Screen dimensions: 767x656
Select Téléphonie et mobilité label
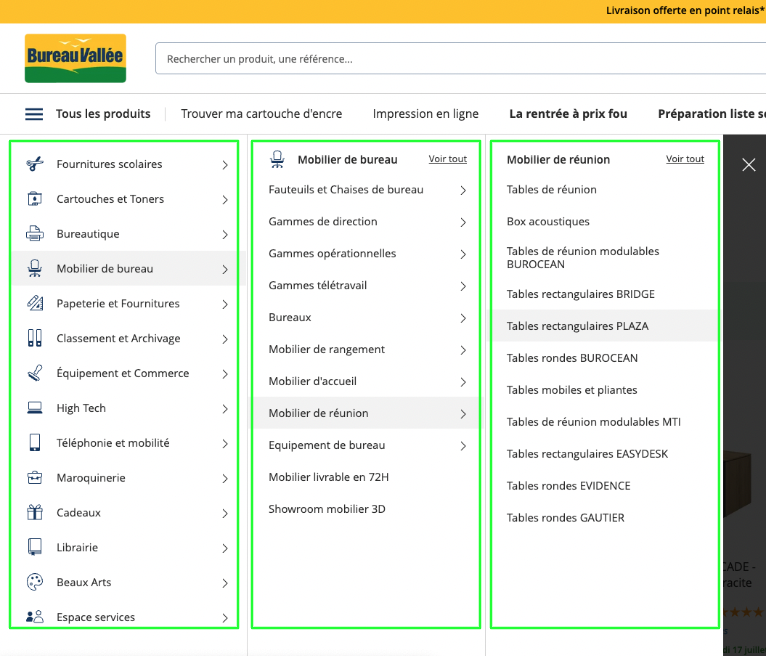tap(113, 443)
